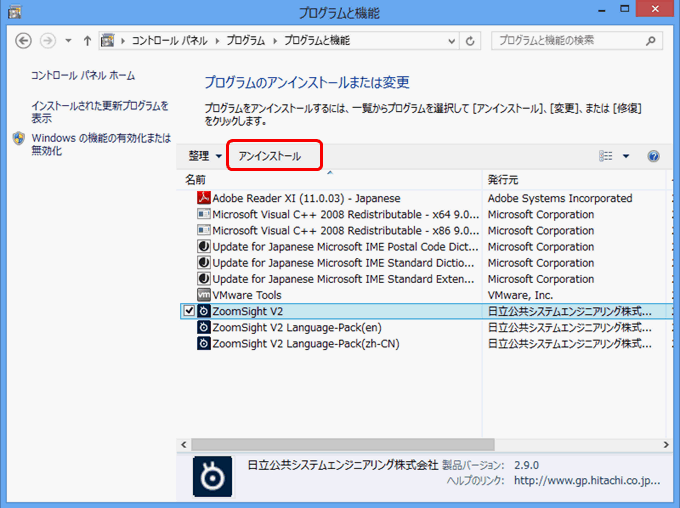Click icon of Visual C++ 2008 x86 entry
The height and width of the screenshot is (508, 680).
point(203,230)
